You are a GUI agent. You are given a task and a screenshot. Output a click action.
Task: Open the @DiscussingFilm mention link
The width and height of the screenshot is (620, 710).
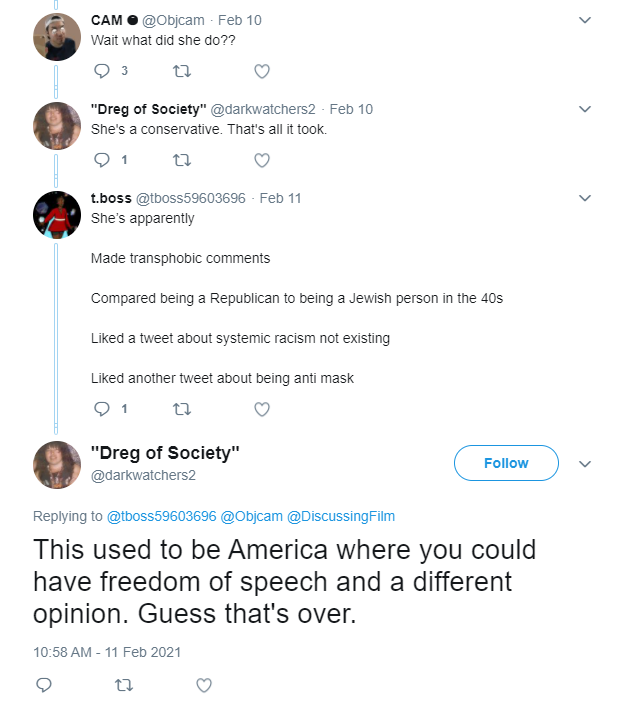(x=341, y=516)
